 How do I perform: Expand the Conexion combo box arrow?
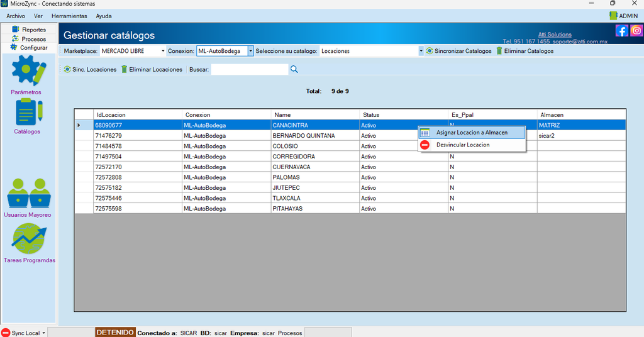coord(250,51)
